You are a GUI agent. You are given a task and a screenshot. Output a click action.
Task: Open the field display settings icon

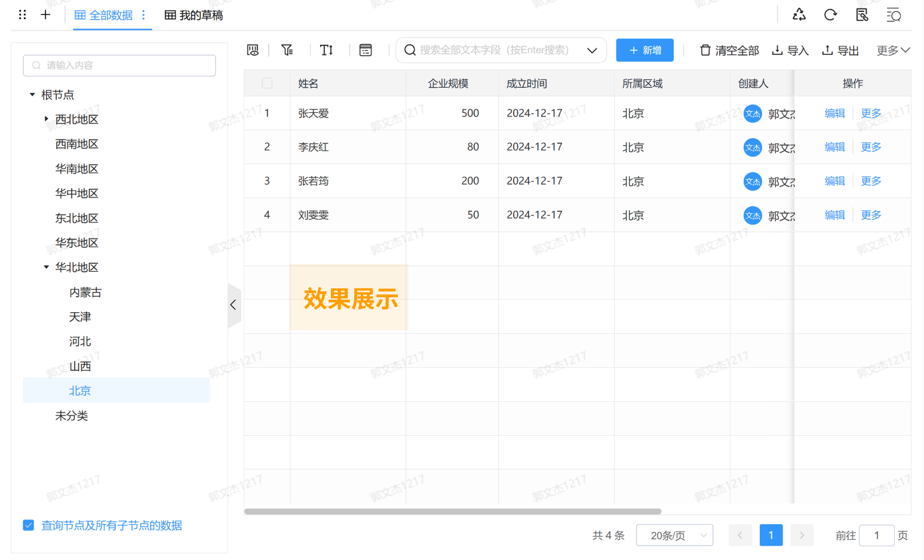[253, 50]
